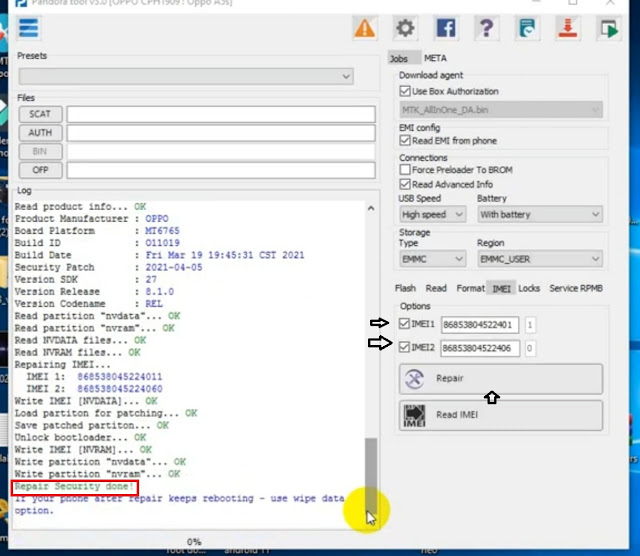Open settings gear icon

pos(405,28)
